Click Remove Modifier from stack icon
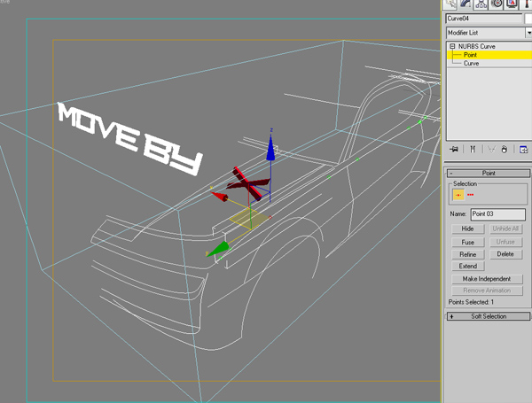The height and width of the screenshot is (403, 532). pyautogui.click(x=504, y=149)
